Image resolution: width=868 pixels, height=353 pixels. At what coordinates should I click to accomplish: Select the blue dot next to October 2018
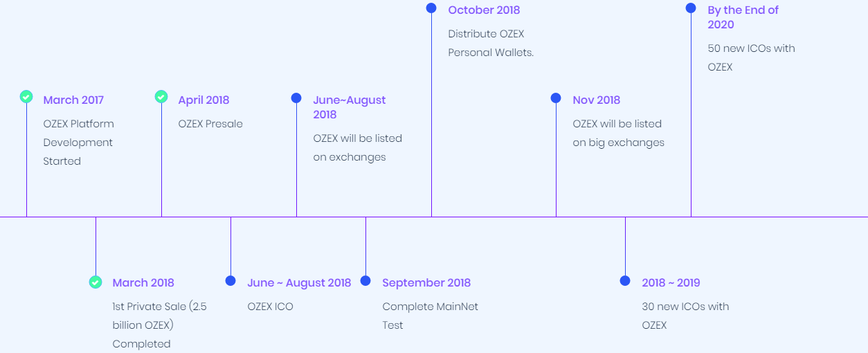(x=431, y=8)
